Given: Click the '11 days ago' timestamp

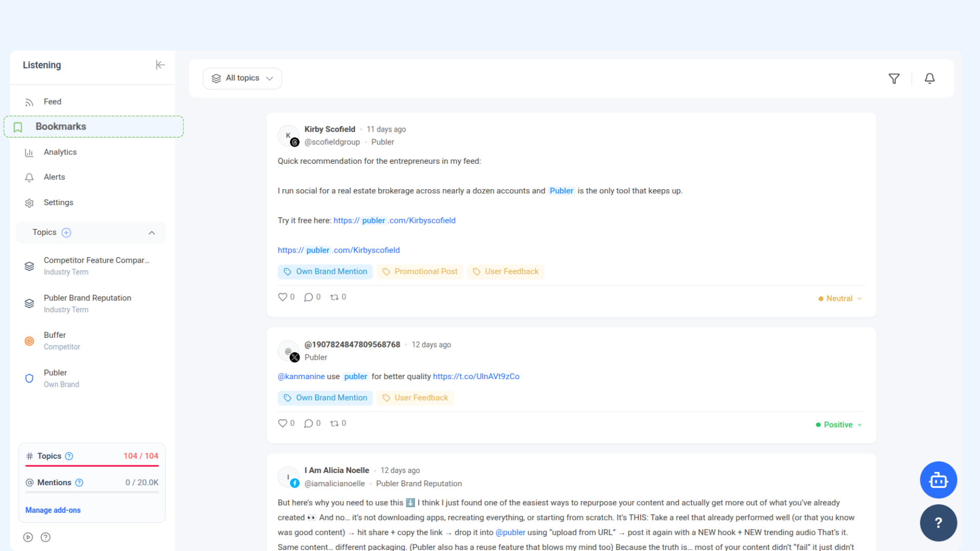Looking at the screenshot, I should coord(386,130).
